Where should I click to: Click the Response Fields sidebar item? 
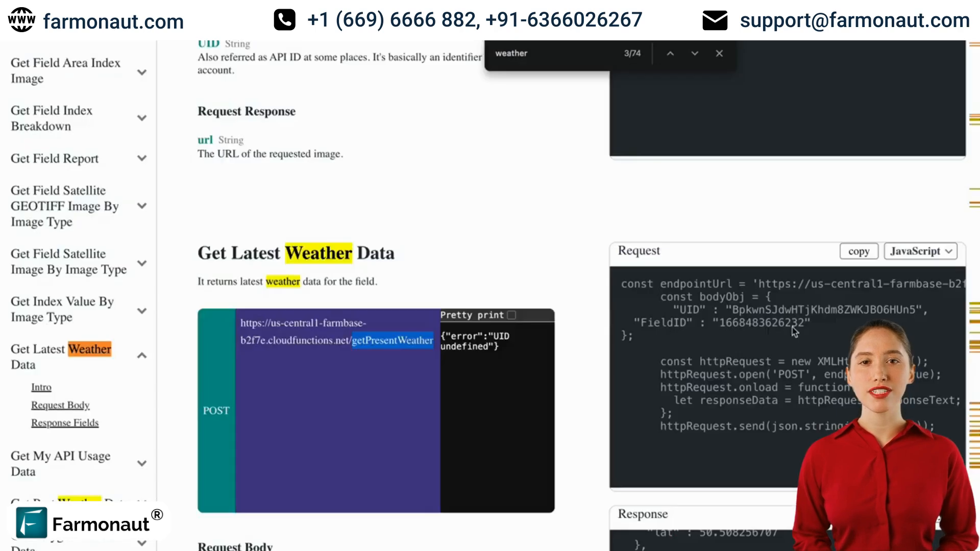pyautogui.click(x=65, y=422)
